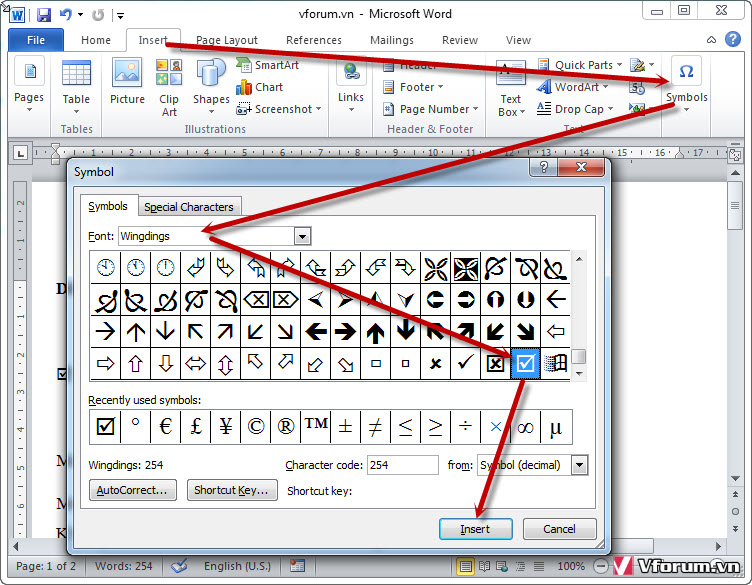Click the tab selector at ruler corner

(x=20, y=153)
